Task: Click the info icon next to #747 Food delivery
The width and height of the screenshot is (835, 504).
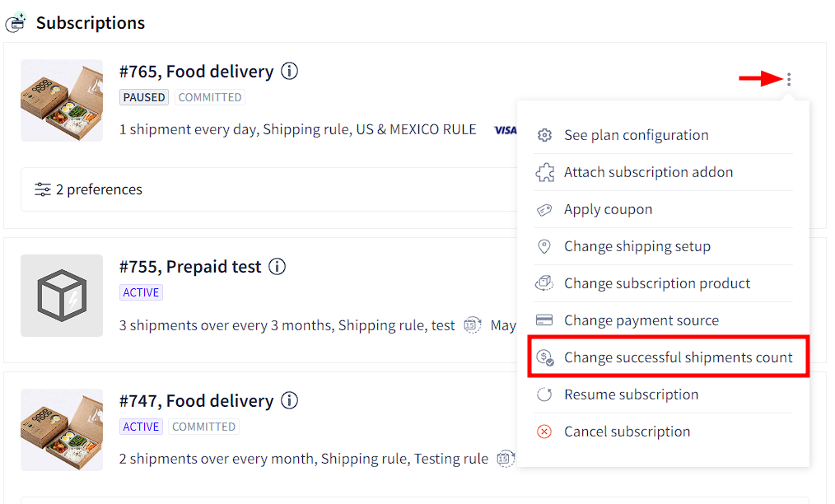Action: (x=289, y=400)
